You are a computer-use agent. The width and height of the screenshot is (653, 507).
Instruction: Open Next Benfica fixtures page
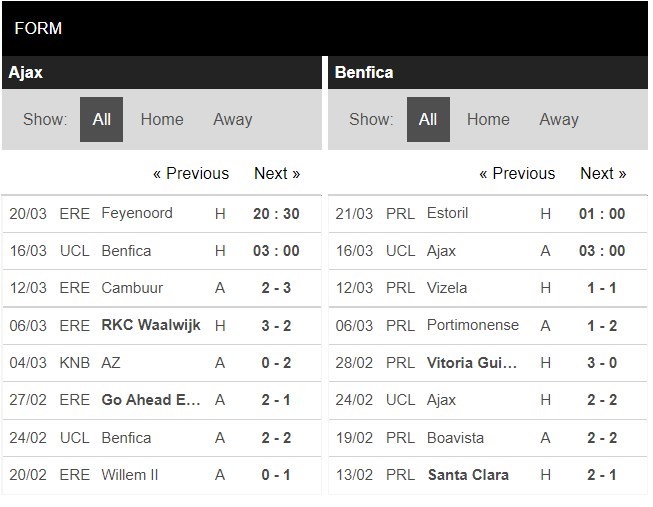[x=603, y=173]
